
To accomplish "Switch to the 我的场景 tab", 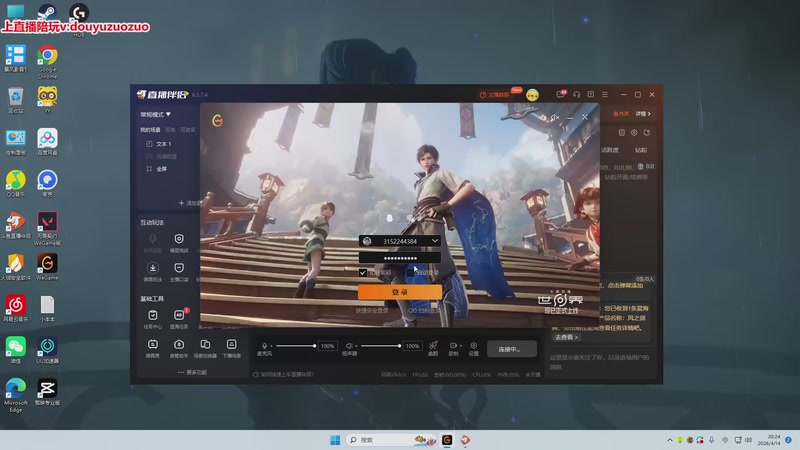I will pos(149,130).
